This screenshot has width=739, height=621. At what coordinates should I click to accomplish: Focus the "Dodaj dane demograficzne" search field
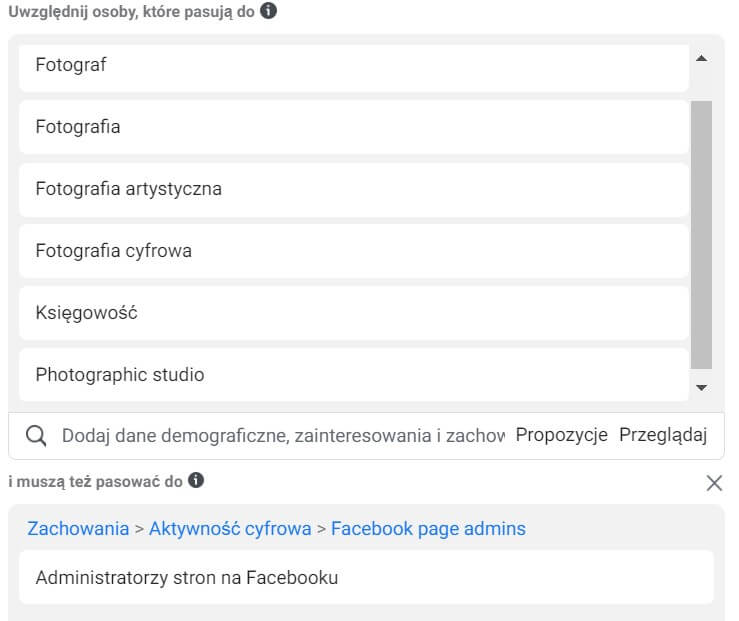click(x=283, y=435)
